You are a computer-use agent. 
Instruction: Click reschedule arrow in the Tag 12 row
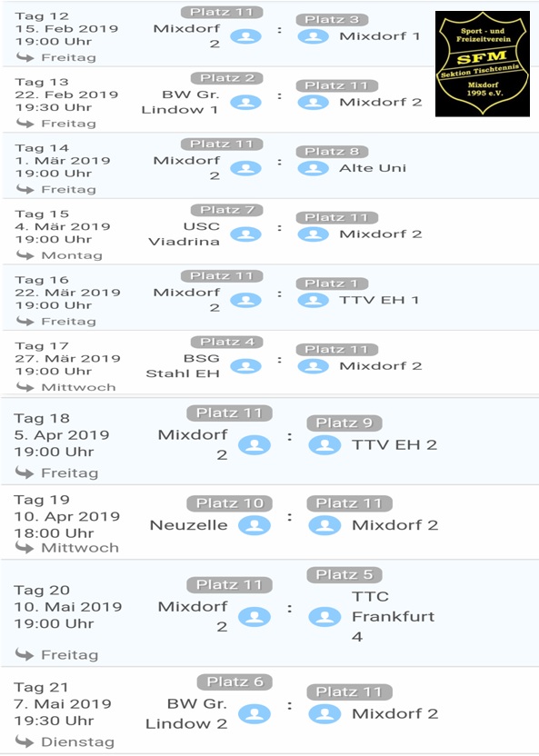(25, 57)
